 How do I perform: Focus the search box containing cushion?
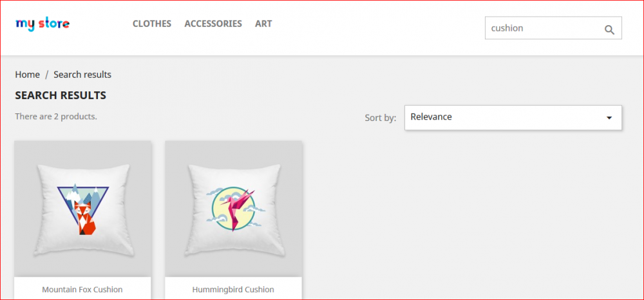553,28
